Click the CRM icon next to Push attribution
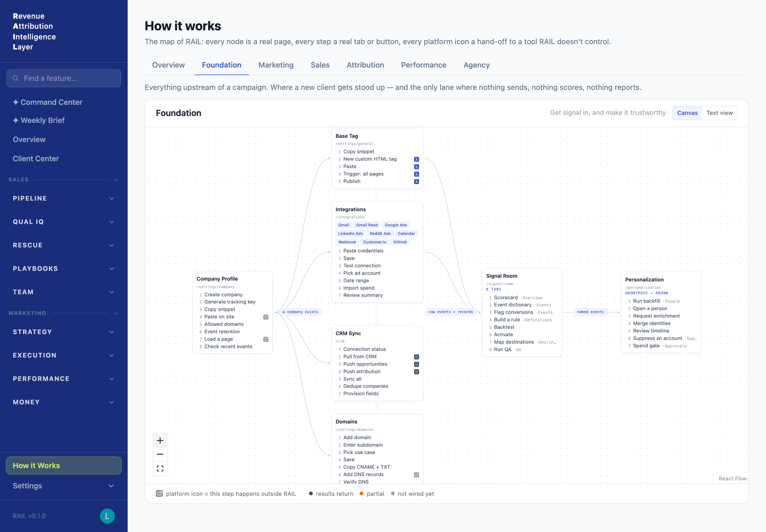The width and height of the screenshot is (766, 532). pos(416,372)
